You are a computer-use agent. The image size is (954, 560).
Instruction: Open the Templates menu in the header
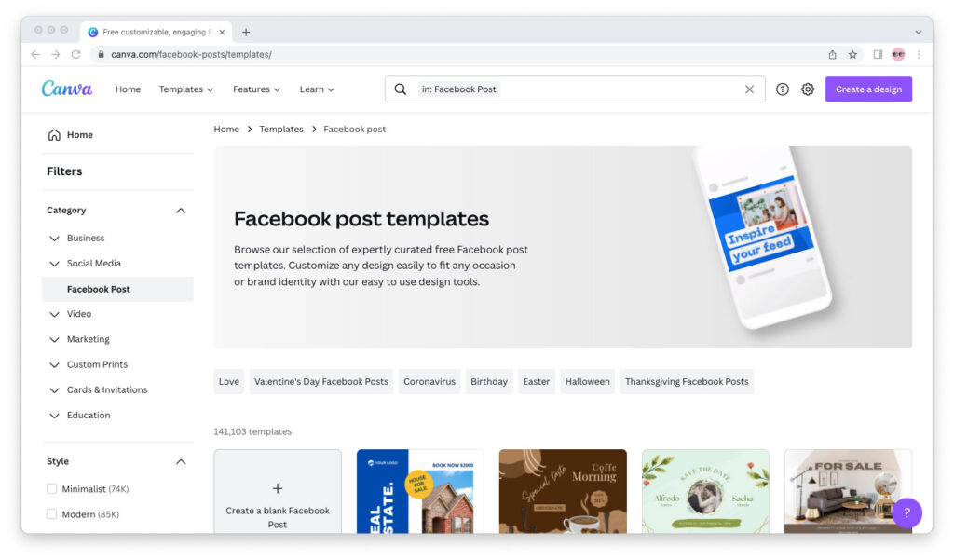[186, 89]
